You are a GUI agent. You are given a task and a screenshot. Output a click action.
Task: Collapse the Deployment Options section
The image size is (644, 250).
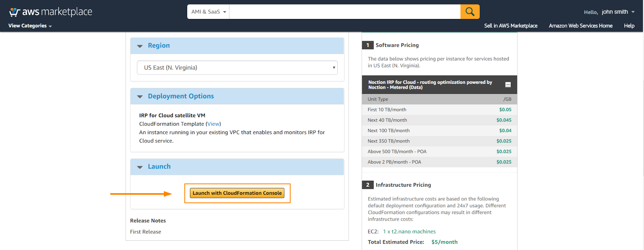(140, 97)
